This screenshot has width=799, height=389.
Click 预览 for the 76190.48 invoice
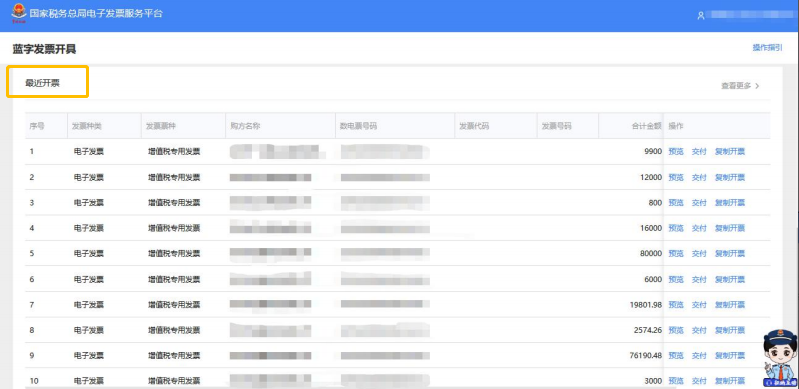click(676, 355)
